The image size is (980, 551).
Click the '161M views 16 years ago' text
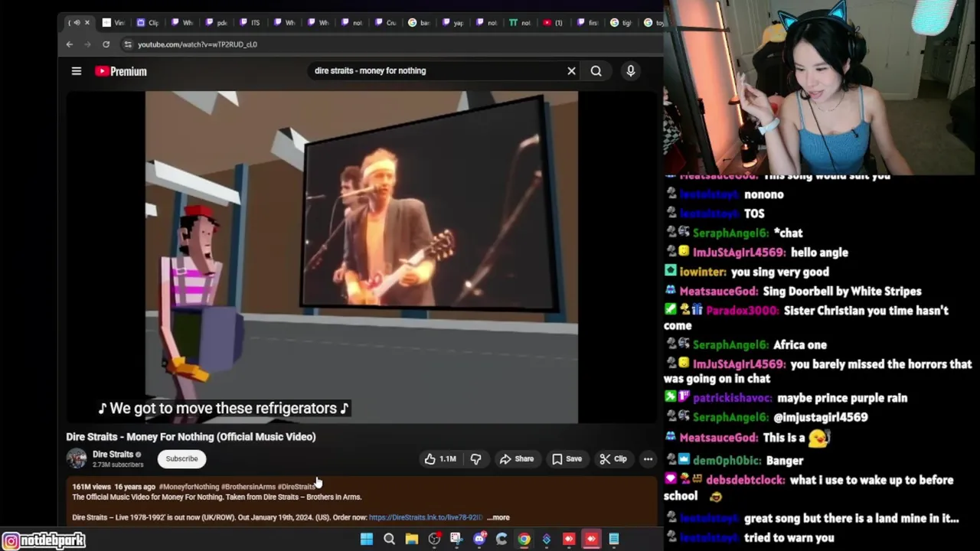click(113, 487)
